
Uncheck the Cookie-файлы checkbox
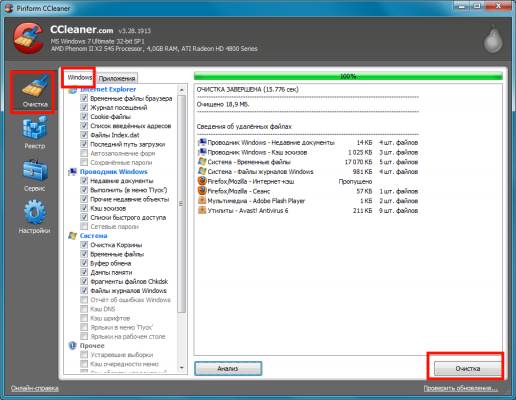click(84, 116)
